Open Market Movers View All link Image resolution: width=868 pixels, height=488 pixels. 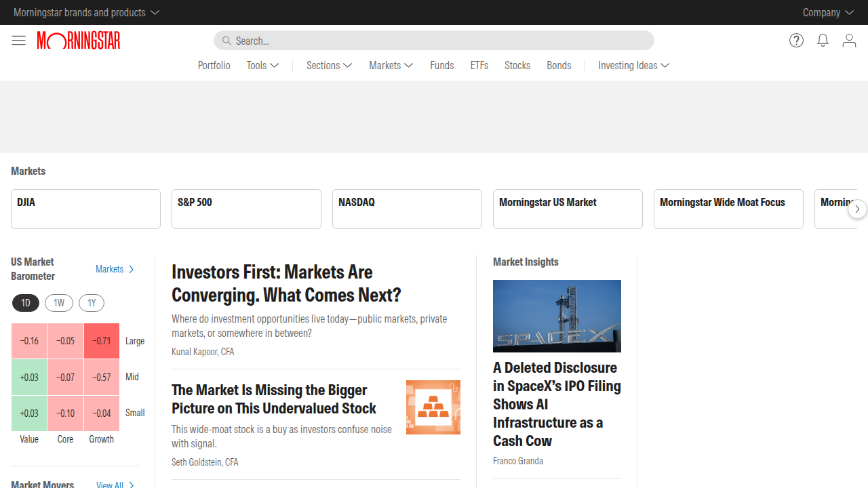[115, 484]
